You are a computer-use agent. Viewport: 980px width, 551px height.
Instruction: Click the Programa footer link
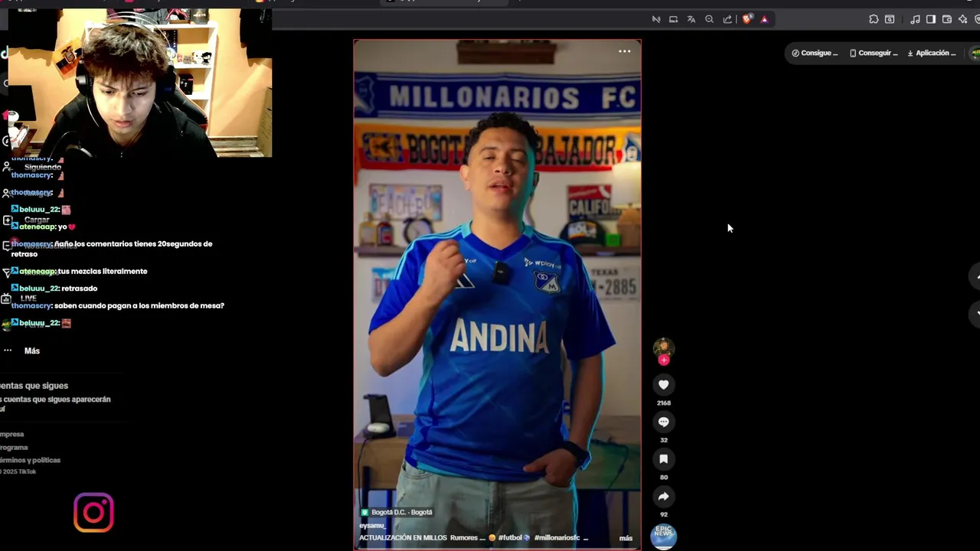click(x=14, y=447)
